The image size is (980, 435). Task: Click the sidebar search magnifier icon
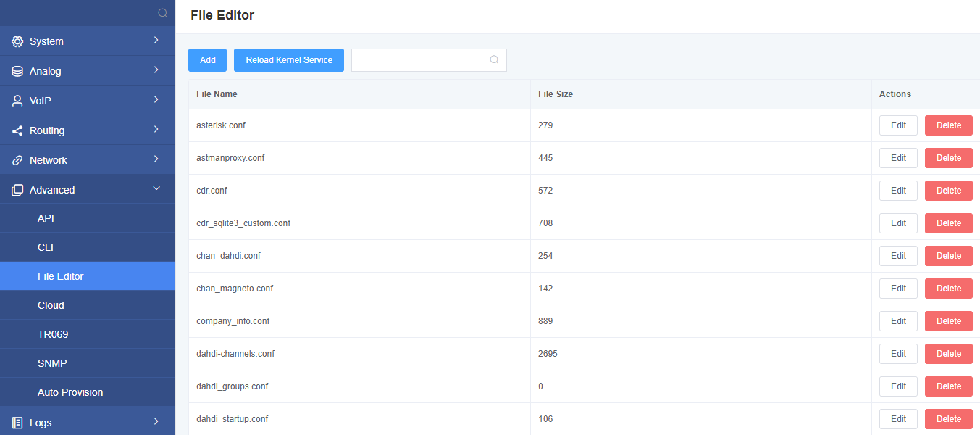pos(162,12)
